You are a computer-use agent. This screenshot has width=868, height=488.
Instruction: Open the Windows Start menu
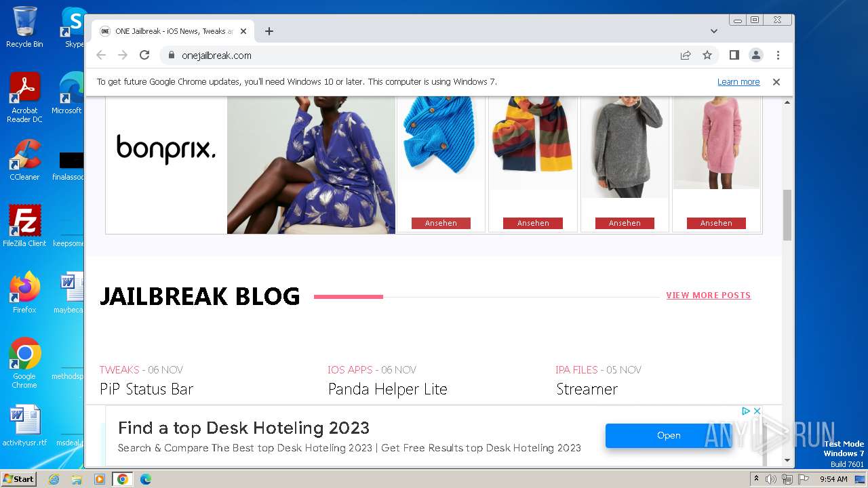click(18, 479)
